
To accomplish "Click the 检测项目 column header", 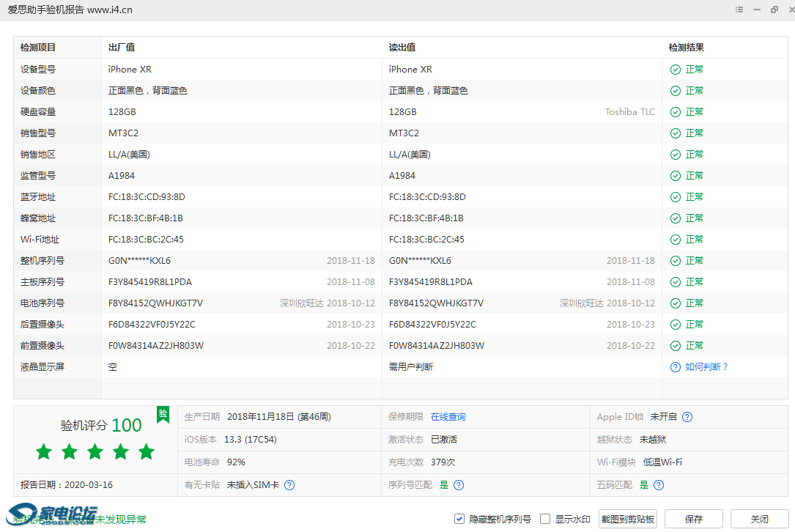I will (x=38, y=48).
